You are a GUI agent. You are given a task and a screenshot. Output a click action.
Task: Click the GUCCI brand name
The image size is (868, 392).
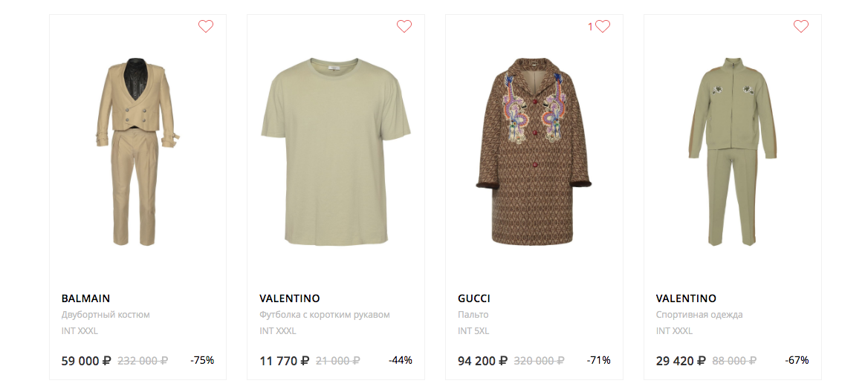point(474,298)
